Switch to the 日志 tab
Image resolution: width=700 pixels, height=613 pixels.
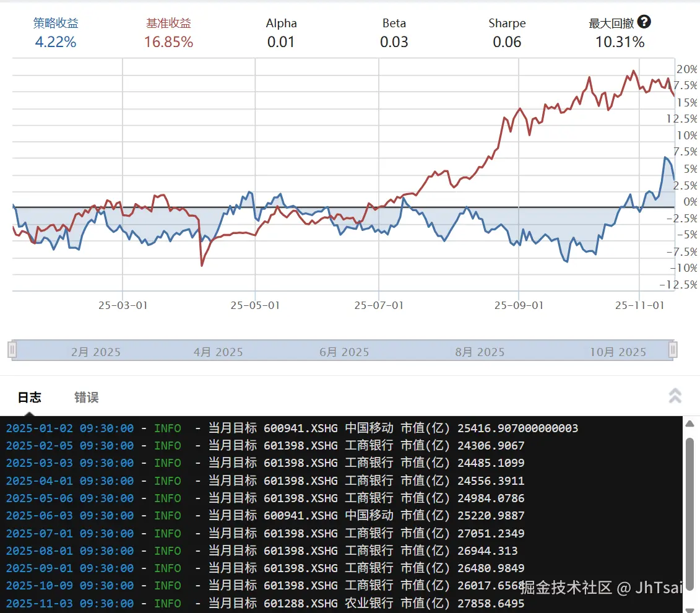[x=29, y=397]
